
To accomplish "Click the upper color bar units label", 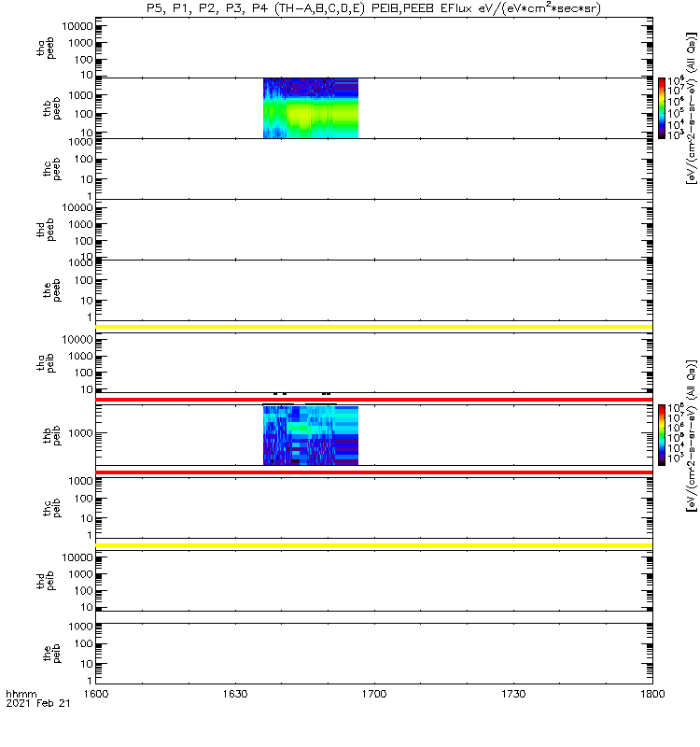I will (x=691, y=108).
